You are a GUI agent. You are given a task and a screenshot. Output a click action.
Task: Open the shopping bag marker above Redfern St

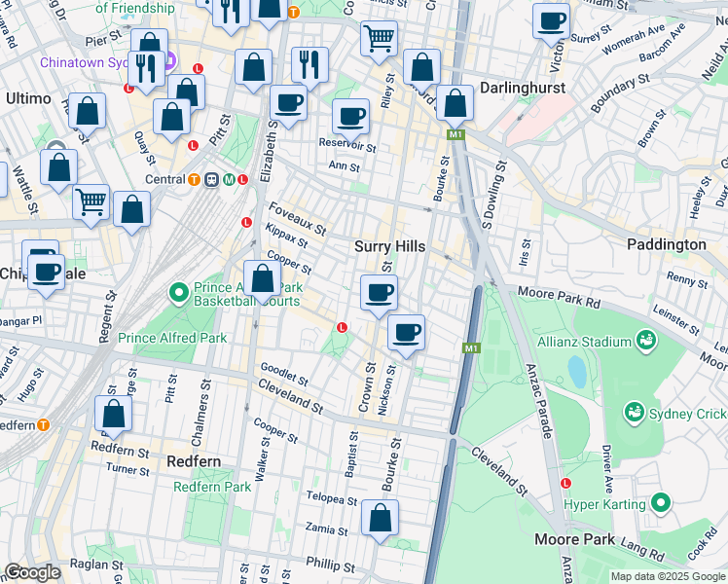pyautogui.click(x=113, y=414)
